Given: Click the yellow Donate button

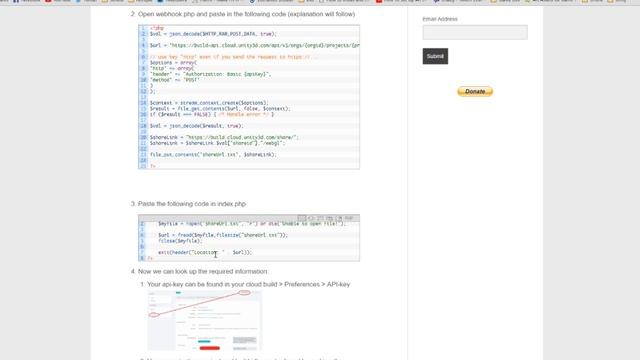Looking at the screenshot, I should 475,91.
